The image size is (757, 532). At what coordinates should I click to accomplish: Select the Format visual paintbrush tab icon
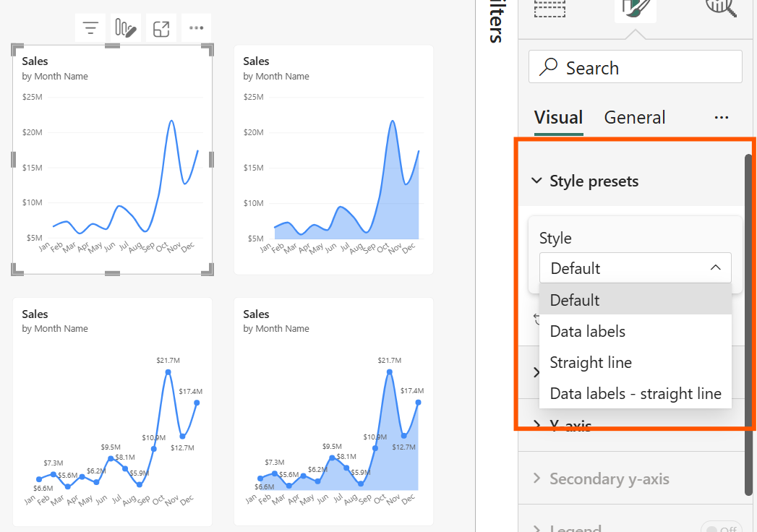[636, 9]
